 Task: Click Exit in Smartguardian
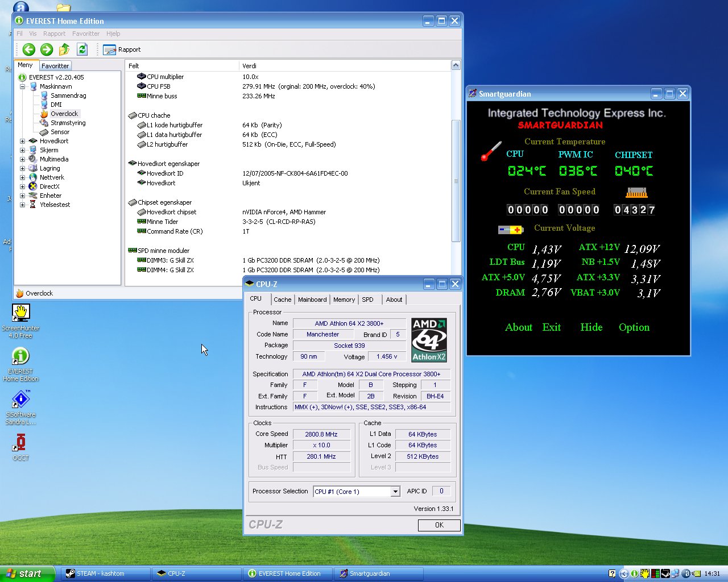pos(552,327)
